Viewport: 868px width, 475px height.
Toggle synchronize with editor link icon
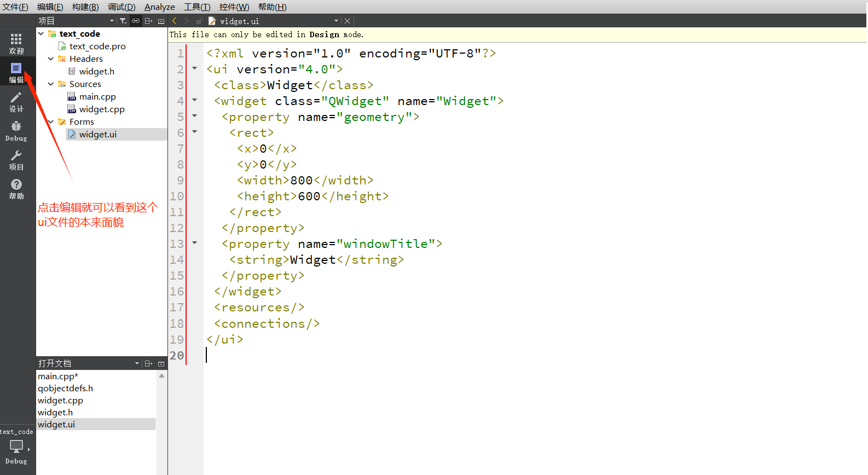136,21
